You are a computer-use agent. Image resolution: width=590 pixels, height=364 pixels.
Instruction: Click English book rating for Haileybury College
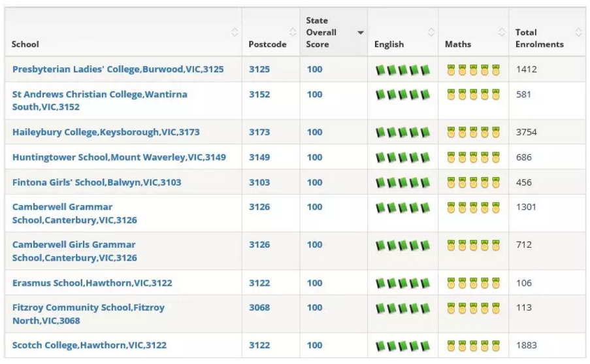click(402, 133)
